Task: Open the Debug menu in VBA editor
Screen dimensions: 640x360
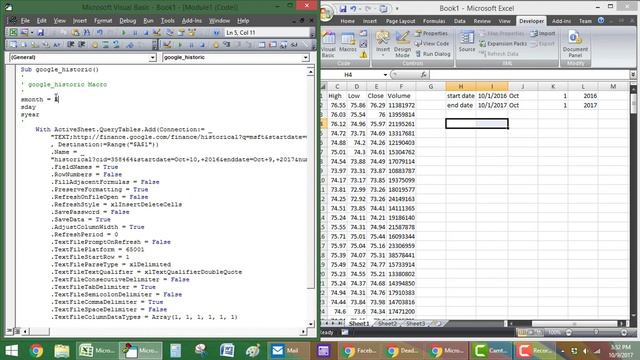Action: 128,20
